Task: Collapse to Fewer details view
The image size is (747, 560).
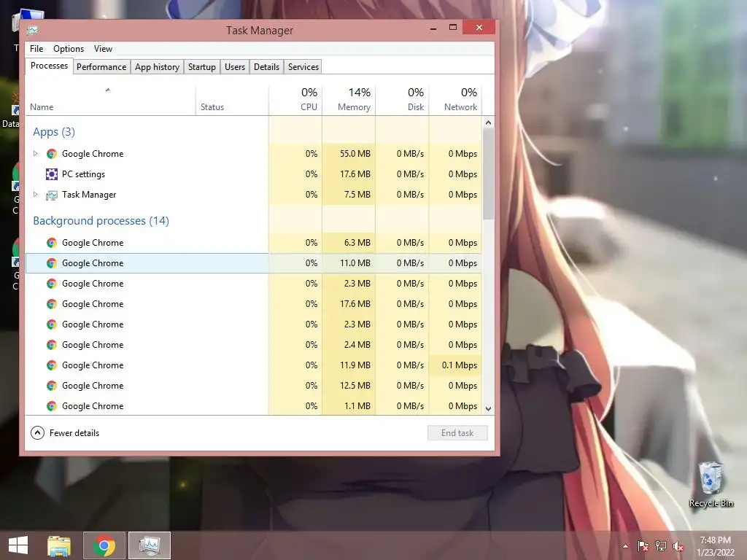Action: pyautogui.click(x=65, y=433)
